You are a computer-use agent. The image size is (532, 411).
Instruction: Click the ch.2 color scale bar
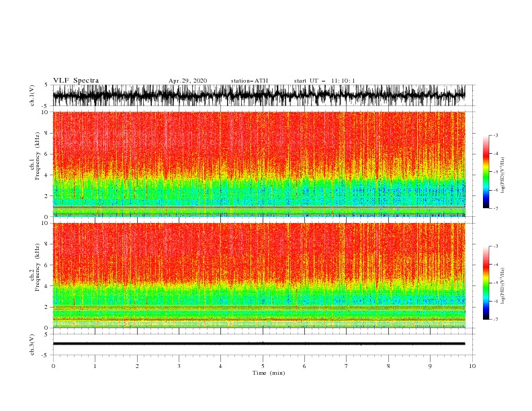point(486,283)
